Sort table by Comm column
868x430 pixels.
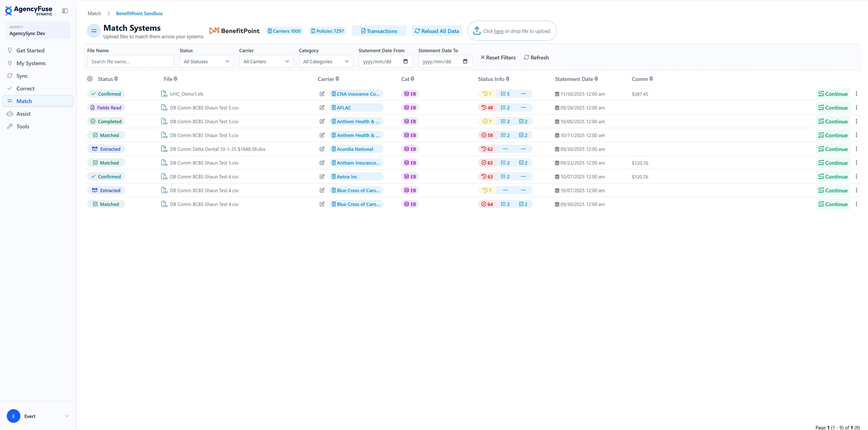pos(642,79)
